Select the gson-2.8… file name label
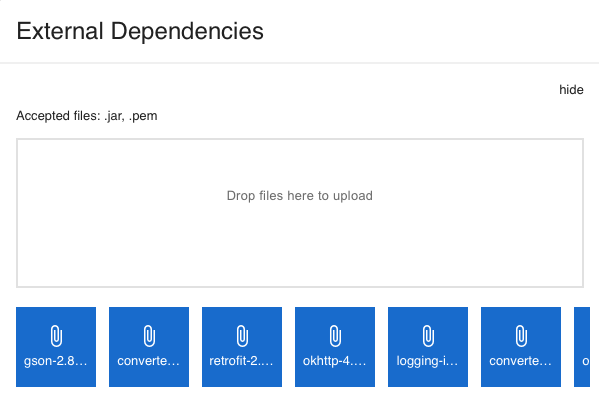Screen dimensions: 599x406 click(56, 361)
